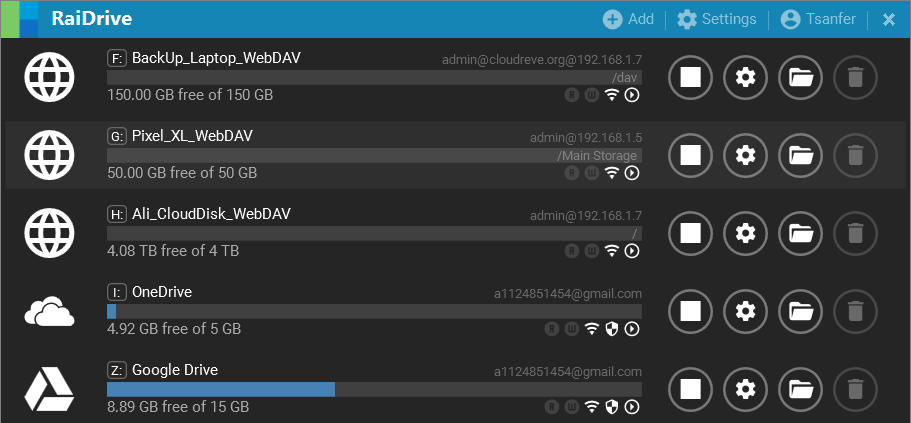Viewport: 911px width, 423px height.
Task: Open the Settings menu in the header
Action: pyautogui.click(x=717, y=19)
